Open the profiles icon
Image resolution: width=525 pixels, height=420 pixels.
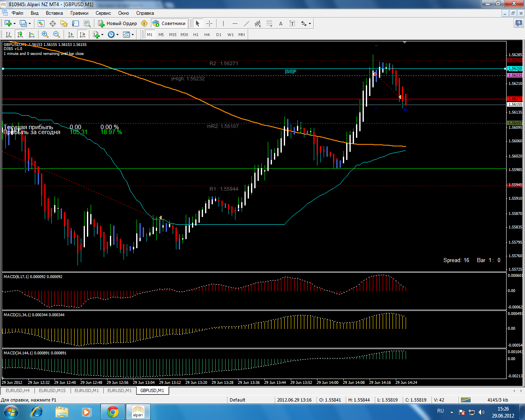coord(23,23)
